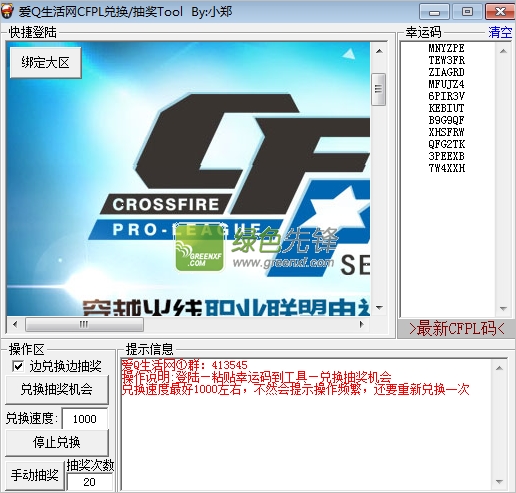Click lucky code list scroll down arrow
The width and height of the screenshot is (516, 493).
click(503, 309)
